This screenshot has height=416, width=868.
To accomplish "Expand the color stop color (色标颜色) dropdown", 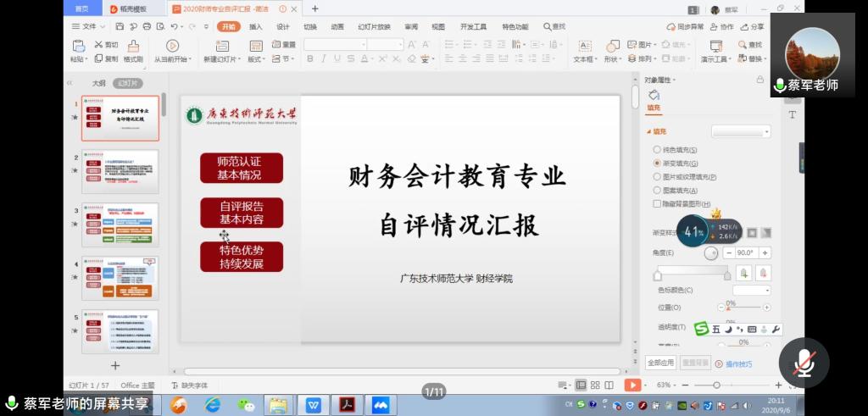I will (751, 290).
